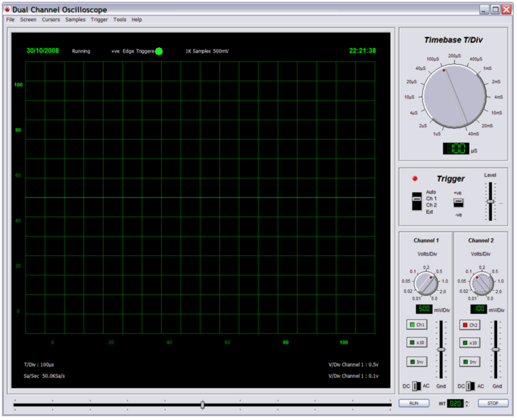The image size is (517, 420).
Task: Click the Timebase T/Div rotary knob
Action: pos(454,96)
